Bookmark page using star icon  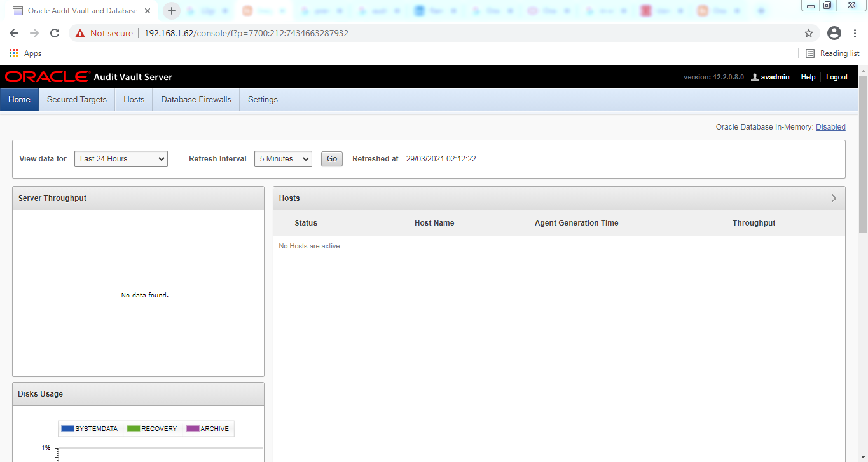(809, 33)
